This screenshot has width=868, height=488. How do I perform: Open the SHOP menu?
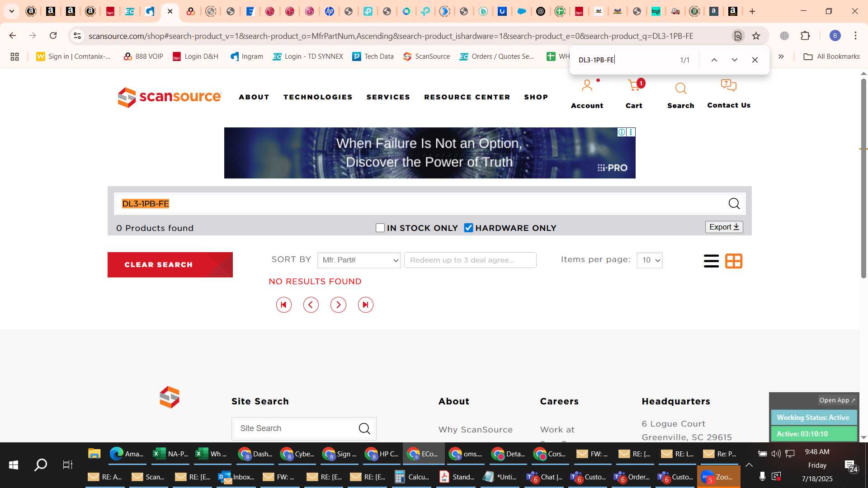(x=536, y=97)
